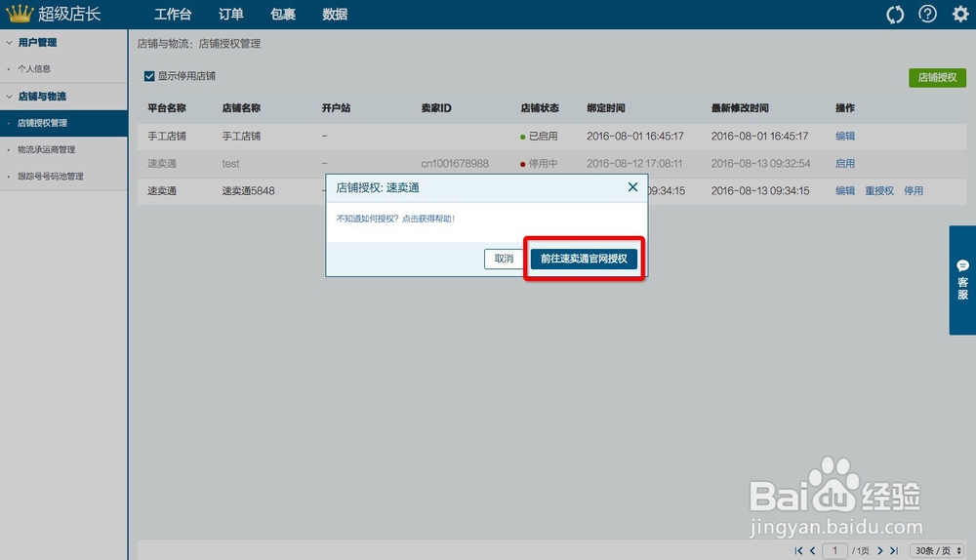Screen dimensions: 976x560
Task: Click the 已启用 status cell
Action: click(540, 136)
